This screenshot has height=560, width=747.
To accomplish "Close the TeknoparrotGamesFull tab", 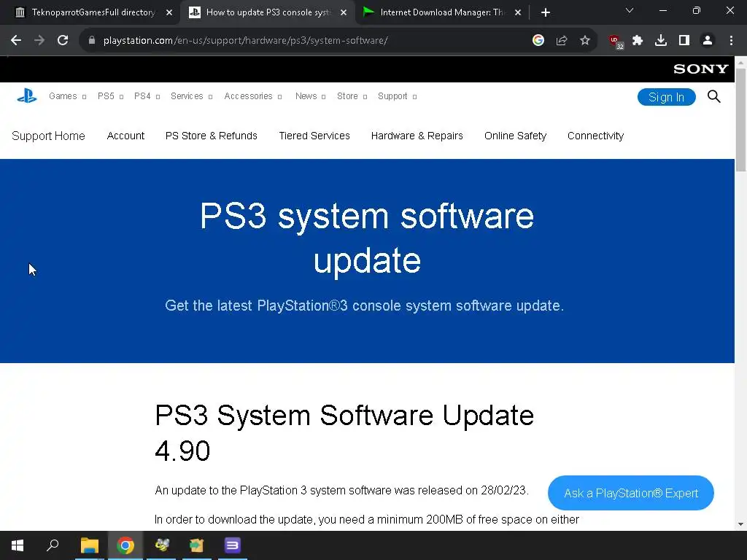I will coord(169,12).
